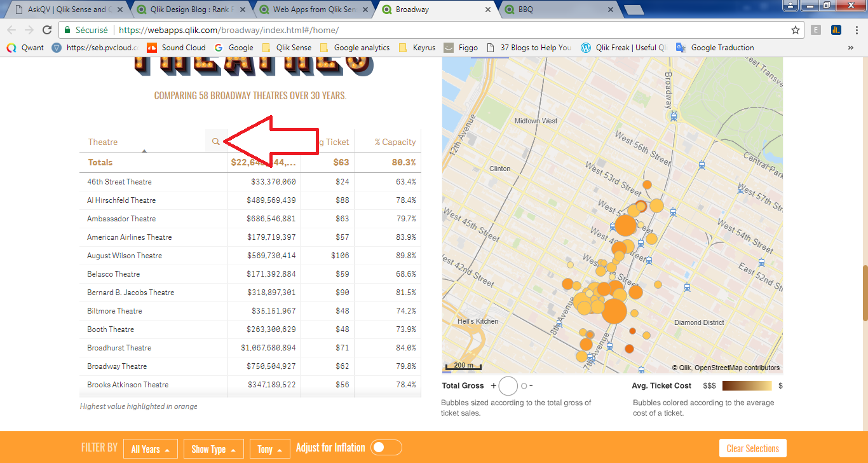The image size is (868, 463).
Task: Click the OpenStreetMap contributors attribution
Action: point(737,368)
